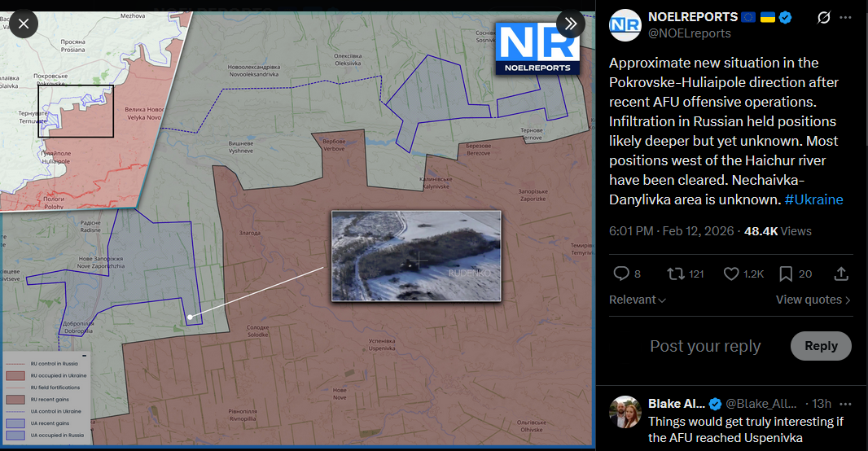Click the RU occupied in Ukraine legend swatch
The image size is (868, 451).
point(15,376)
